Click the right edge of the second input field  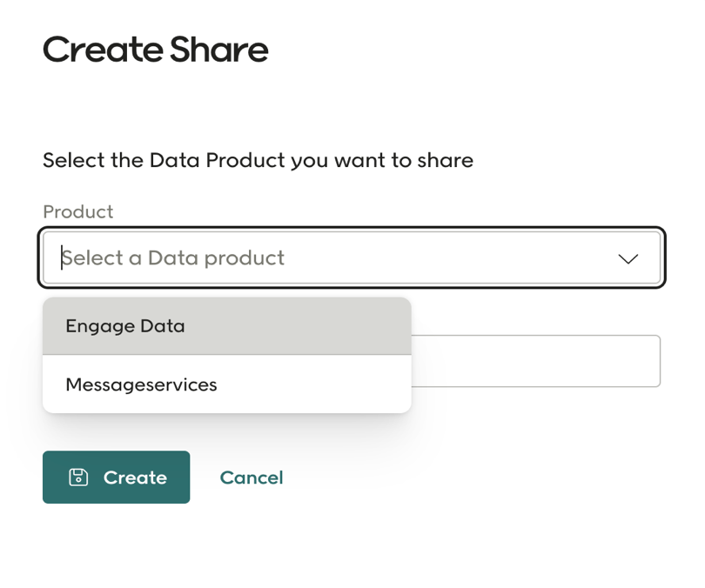point(648,361)
